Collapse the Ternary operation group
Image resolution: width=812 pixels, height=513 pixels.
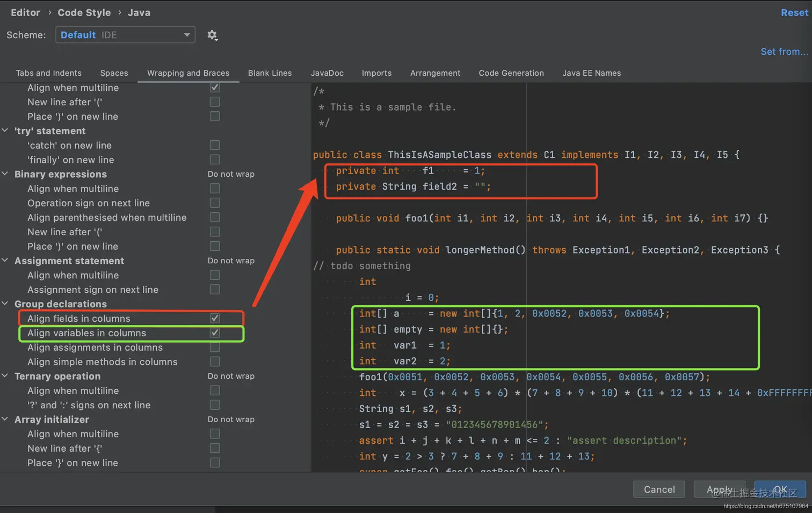[5, 376]
